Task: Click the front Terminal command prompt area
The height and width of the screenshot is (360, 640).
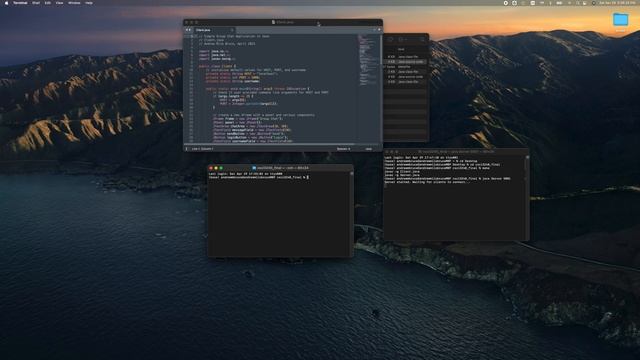Action: click(x=259, y=178)
